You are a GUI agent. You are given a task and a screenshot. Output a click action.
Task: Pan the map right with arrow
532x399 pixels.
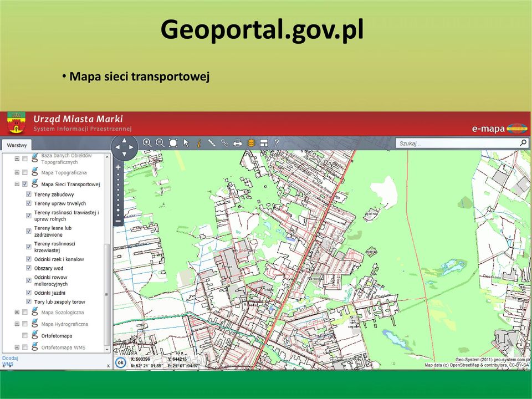point(132,147)
